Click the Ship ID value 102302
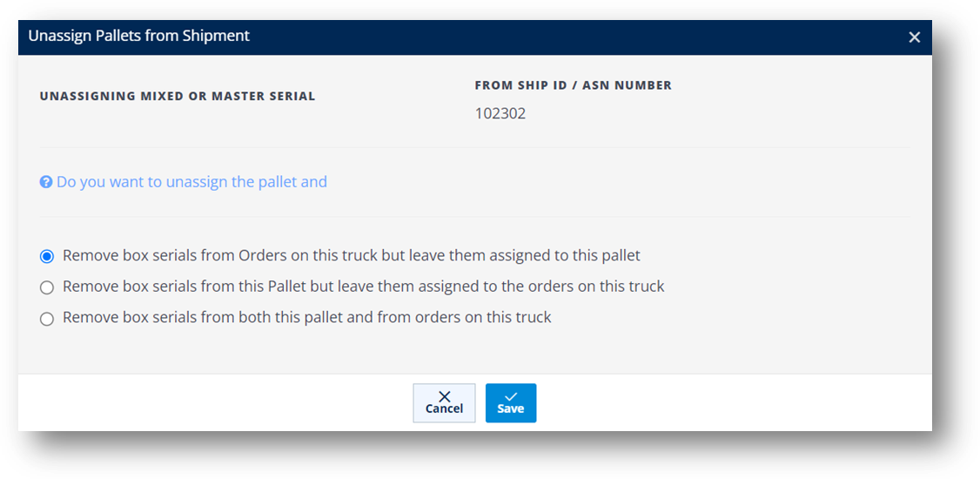The image size is (980, 479). [500, 114]
